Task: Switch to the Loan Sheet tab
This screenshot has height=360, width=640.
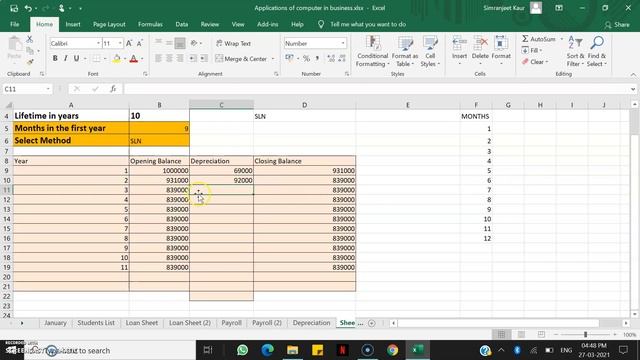Action: coord(142,323)
